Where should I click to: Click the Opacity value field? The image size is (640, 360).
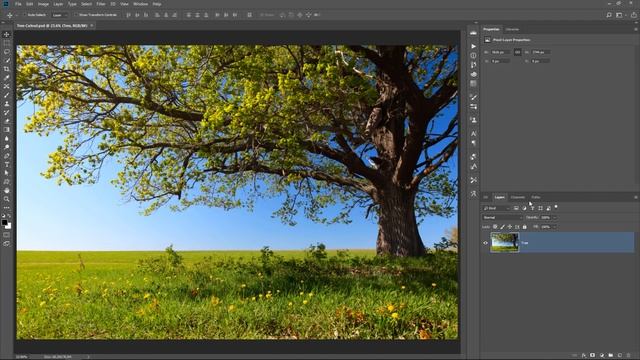pos(546,218)
